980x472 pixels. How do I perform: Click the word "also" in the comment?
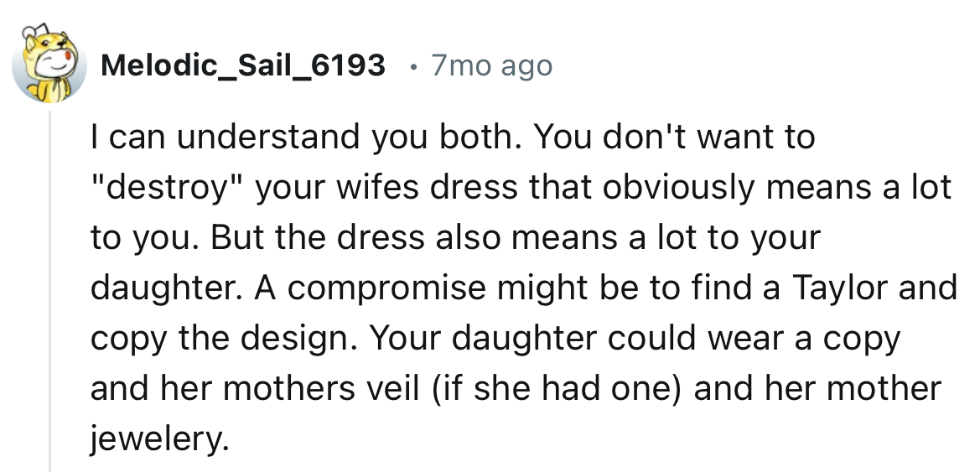pyautogui.click(x=469, y=238)
